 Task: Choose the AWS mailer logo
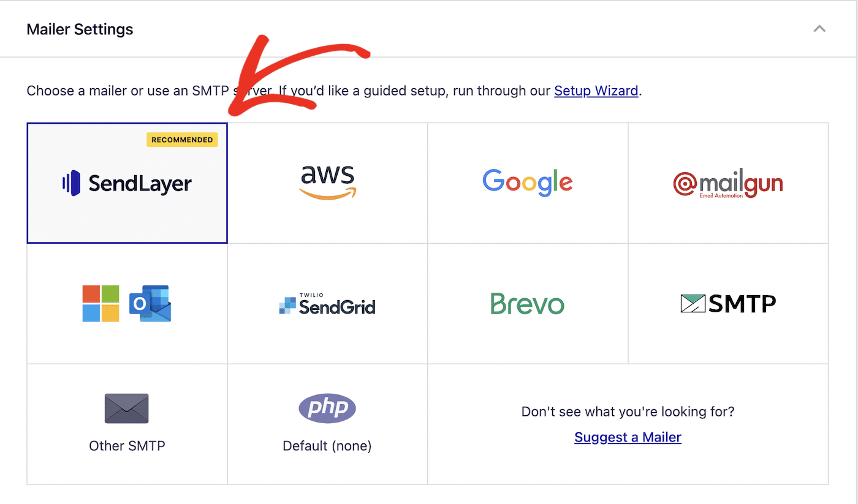click(327, 182)
